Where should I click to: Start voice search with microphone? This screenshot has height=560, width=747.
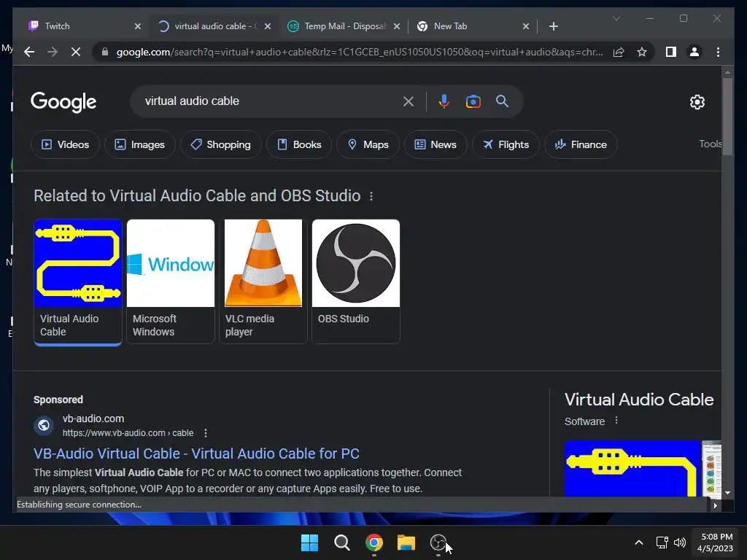(x=444, y=101)
